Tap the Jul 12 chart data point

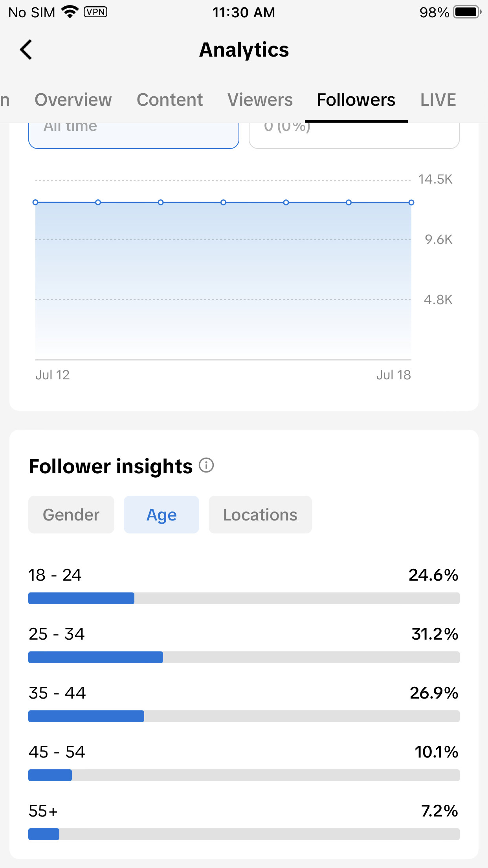coord(35,202)
